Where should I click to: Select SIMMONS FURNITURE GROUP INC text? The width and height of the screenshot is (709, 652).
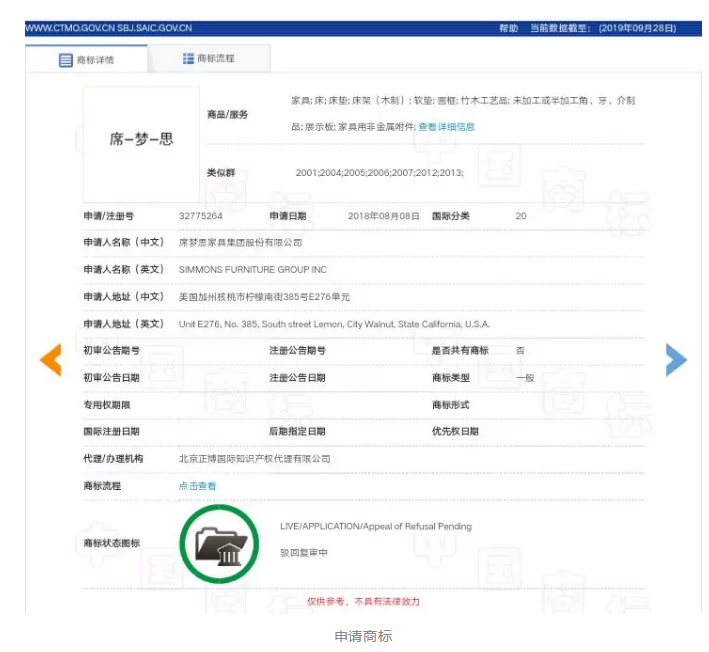coord(252,270)
